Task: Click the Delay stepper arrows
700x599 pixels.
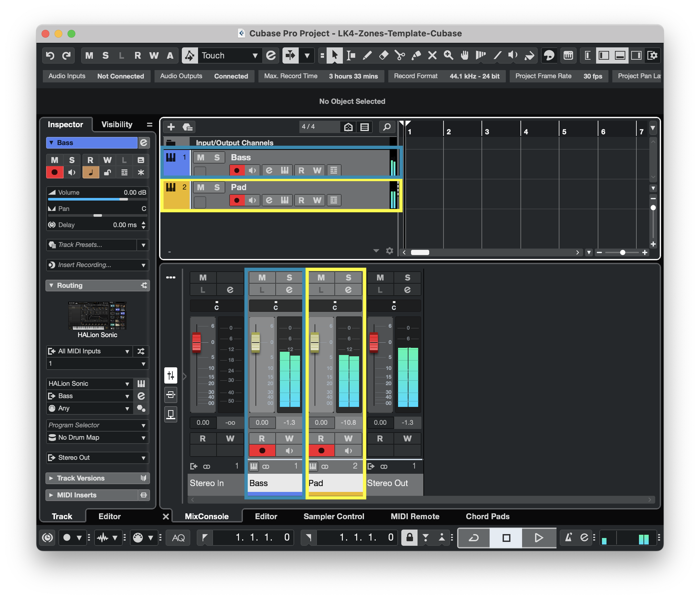Action: pyautogui.click(x=144, y=225)
